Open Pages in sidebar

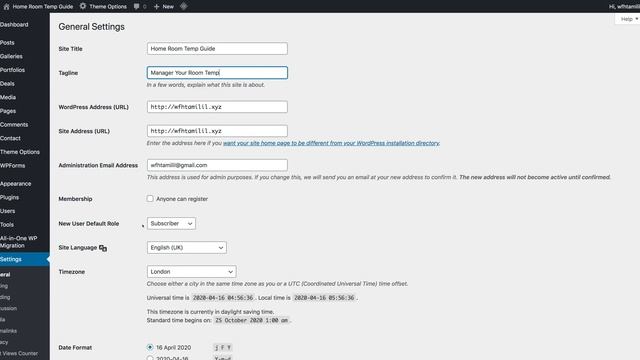(8, 111)
